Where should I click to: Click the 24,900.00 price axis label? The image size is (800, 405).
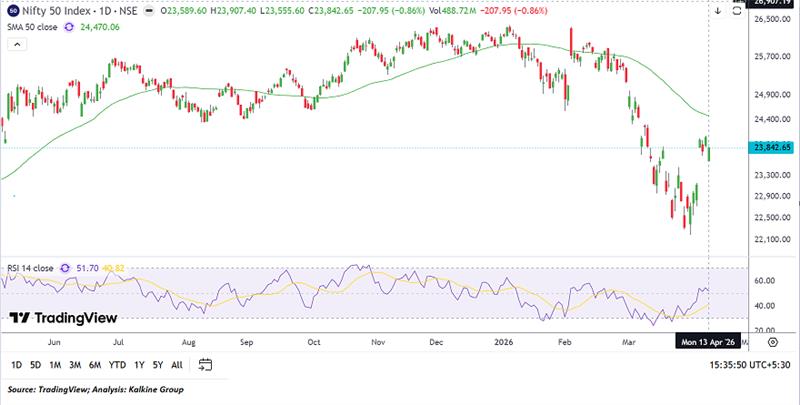772,95
